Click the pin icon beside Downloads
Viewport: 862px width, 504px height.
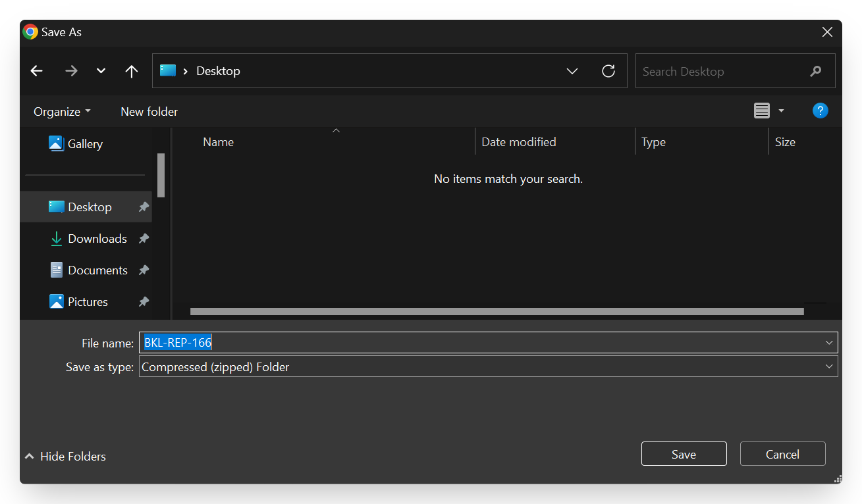[x=143, y=239]
